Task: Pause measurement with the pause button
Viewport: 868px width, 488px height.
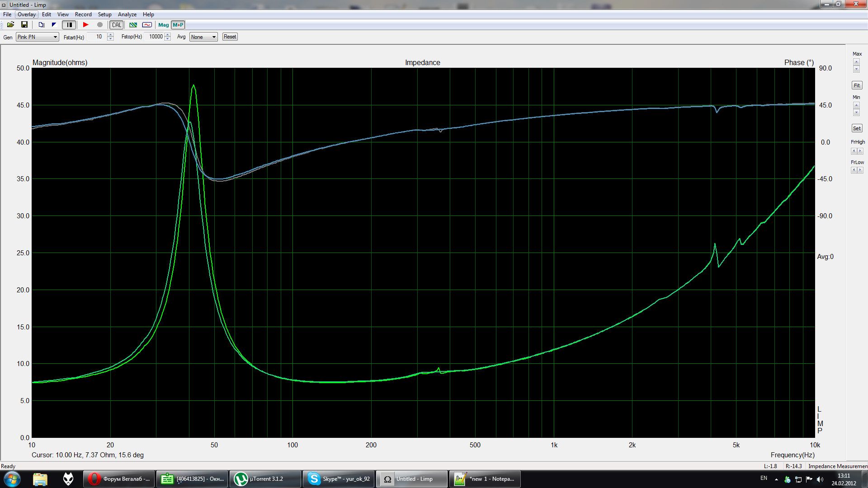Action: click(x=69, y=25)
